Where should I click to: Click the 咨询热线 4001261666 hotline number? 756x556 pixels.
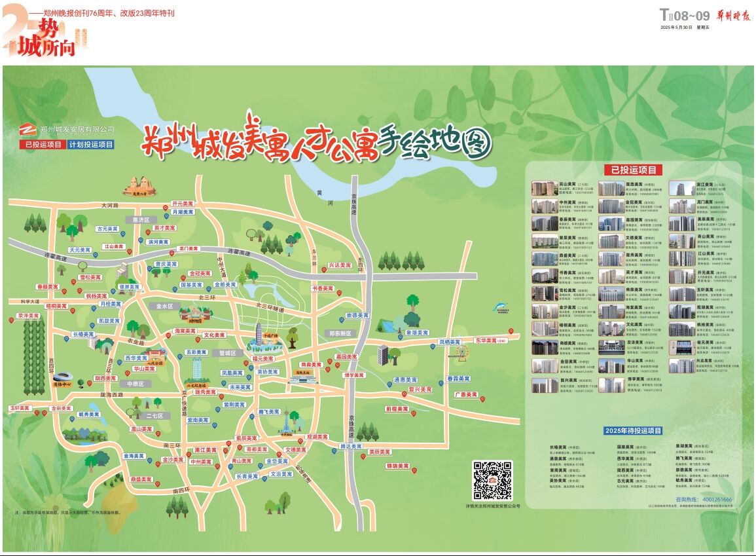tap(704, 500)
